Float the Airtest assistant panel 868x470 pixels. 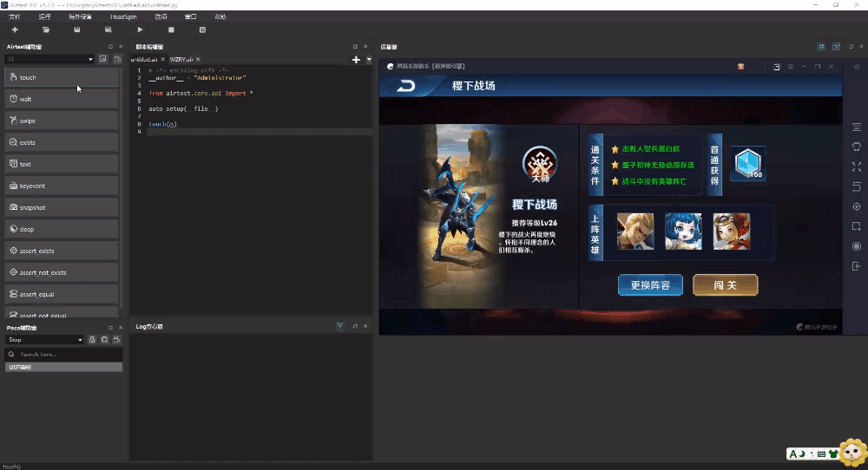(x=110, y=47)
